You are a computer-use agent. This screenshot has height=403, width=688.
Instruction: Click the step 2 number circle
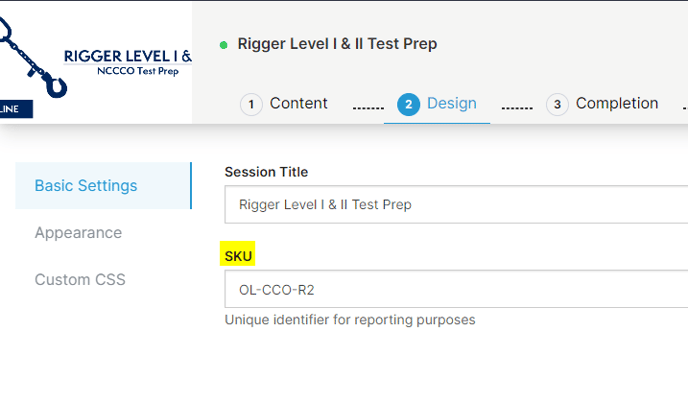tap(408, 104)
